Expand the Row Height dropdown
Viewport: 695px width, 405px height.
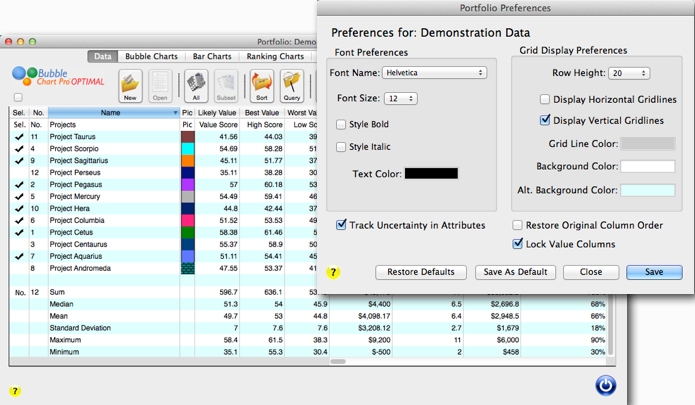pyautogui.click(x=630, y=73)
